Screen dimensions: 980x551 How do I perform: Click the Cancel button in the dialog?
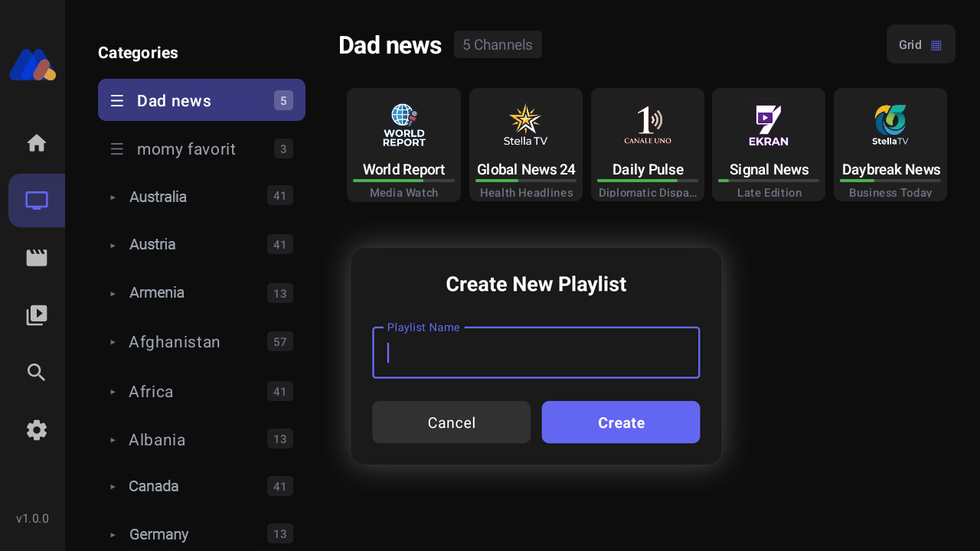click(x=451, y=422)
